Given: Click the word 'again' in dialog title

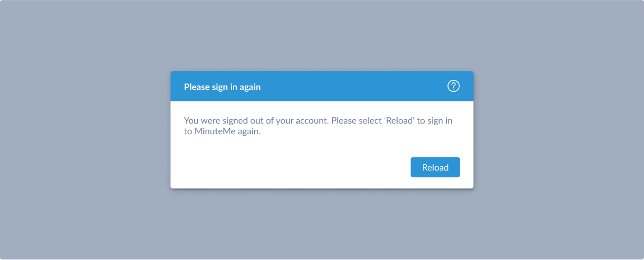Looking at the screenshot, I should 250,87.
